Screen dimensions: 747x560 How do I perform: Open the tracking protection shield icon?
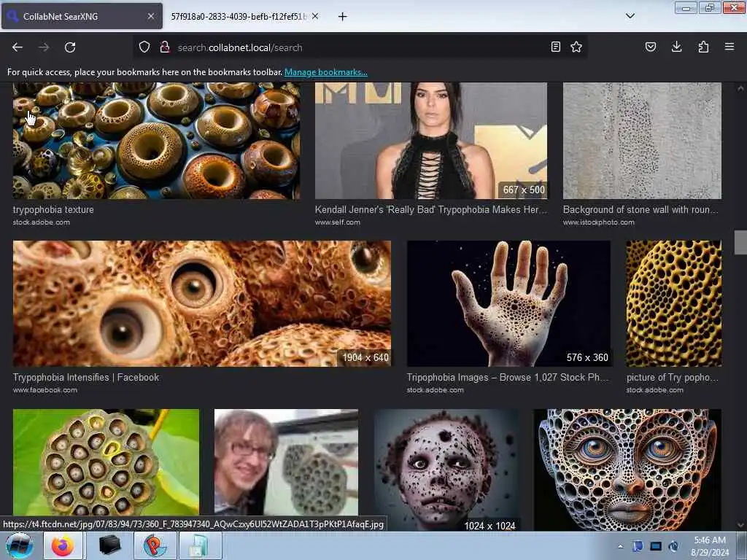[x=144, y=47]
